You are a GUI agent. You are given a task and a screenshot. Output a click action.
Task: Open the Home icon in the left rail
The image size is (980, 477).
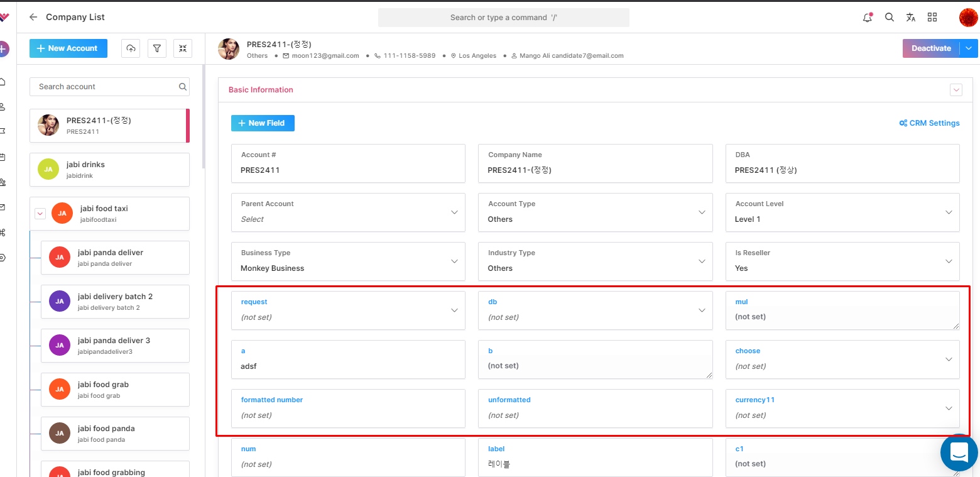3,82
